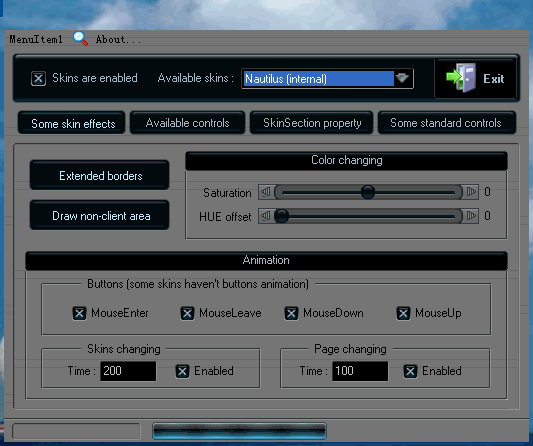
Task: Click the Saturation slider thumb
Action: pyautogui.click(x=367, y=192)
